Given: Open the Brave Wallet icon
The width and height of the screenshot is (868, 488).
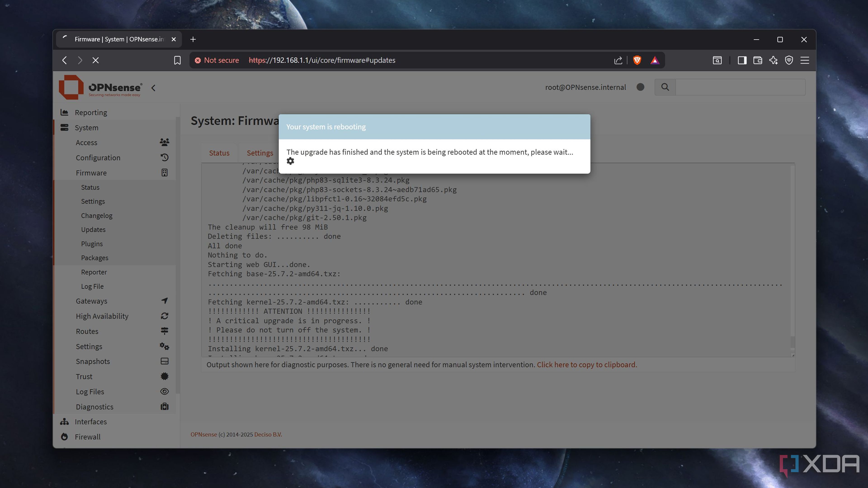Looking at the screenshot, I should click(758, 60).
